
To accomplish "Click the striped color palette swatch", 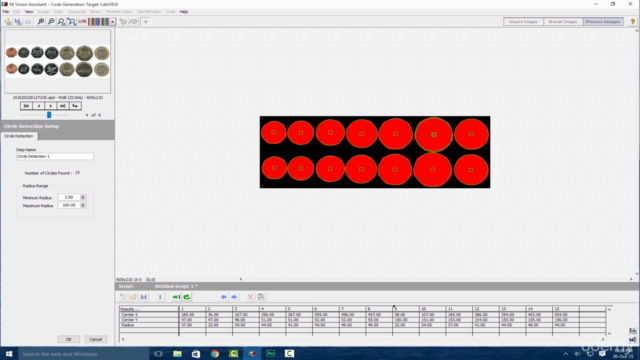I will [99, 22].
